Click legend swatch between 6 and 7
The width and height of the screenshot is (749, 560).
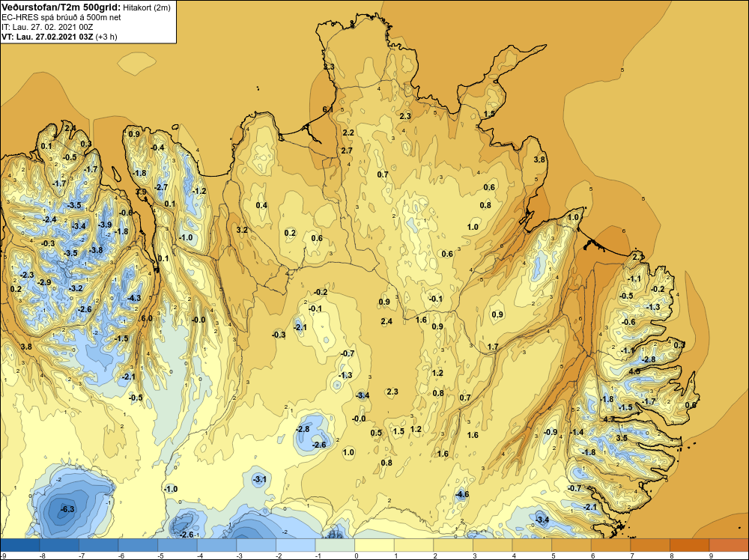tap(610, 545)
